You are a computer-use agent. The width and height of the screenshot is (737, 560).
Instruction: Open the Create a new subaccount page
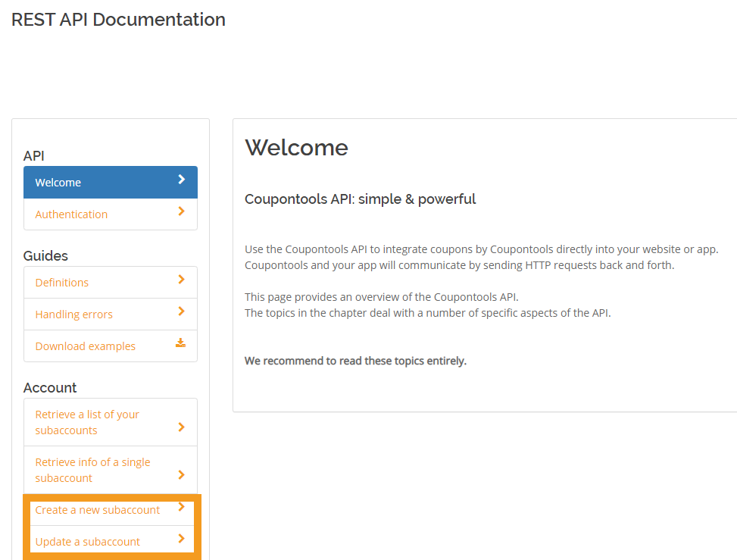(x=98, y=510)
